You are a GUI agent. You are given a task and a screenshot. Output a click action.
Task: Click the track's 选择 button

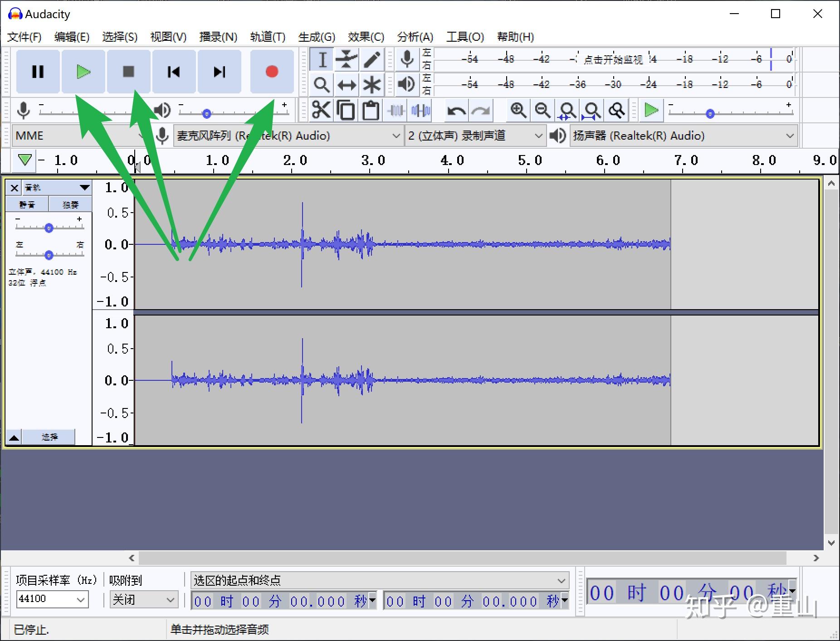[49, 437]
